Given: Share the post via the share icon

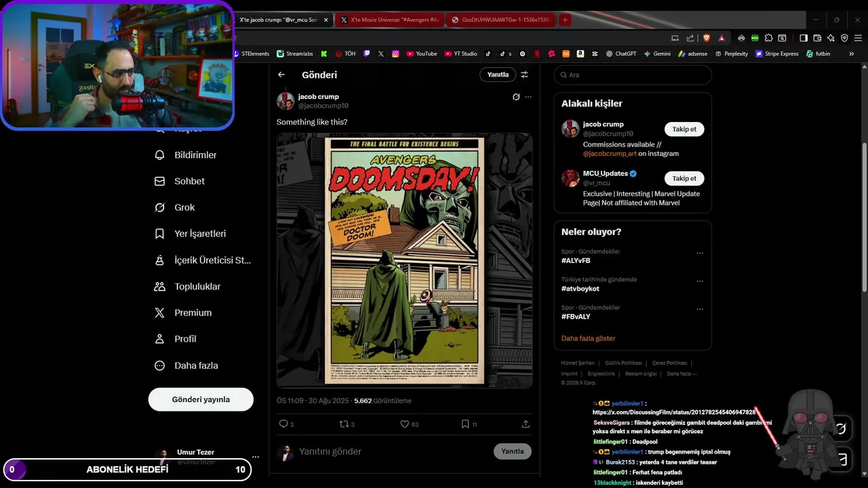Looking at the screenshot, I should coord(526,424).
